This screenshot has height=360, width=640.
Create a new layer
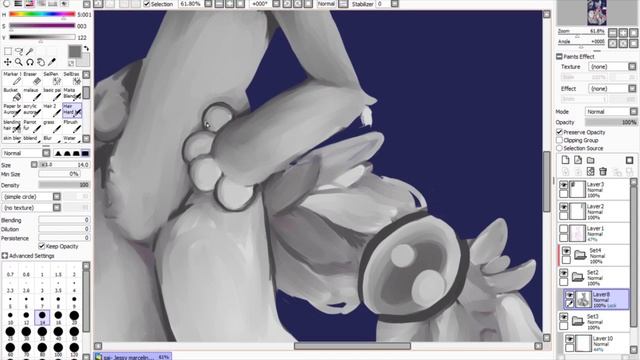pyautogui.click(x=565, y=160)
